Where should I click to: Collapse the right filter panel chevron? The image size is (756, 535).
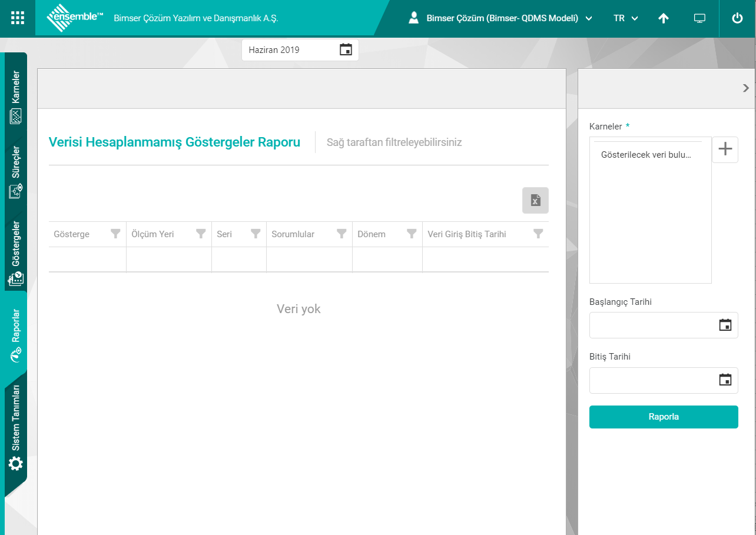pos(746,88)
